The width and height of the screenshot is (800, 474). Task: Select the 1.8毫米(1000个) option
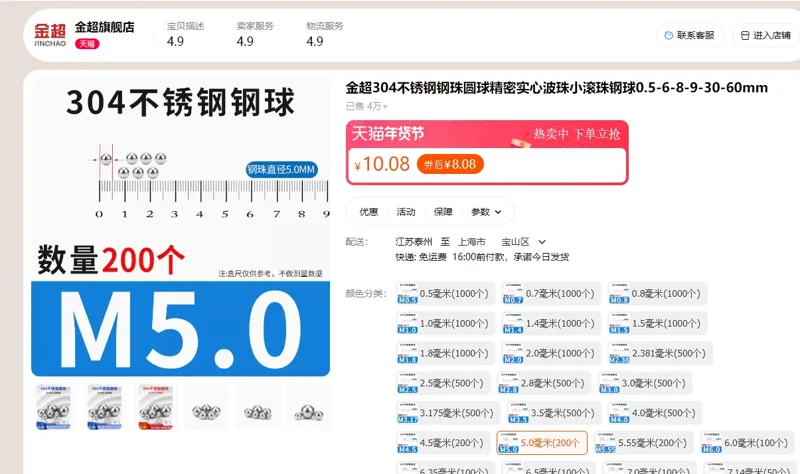(445, 353)
